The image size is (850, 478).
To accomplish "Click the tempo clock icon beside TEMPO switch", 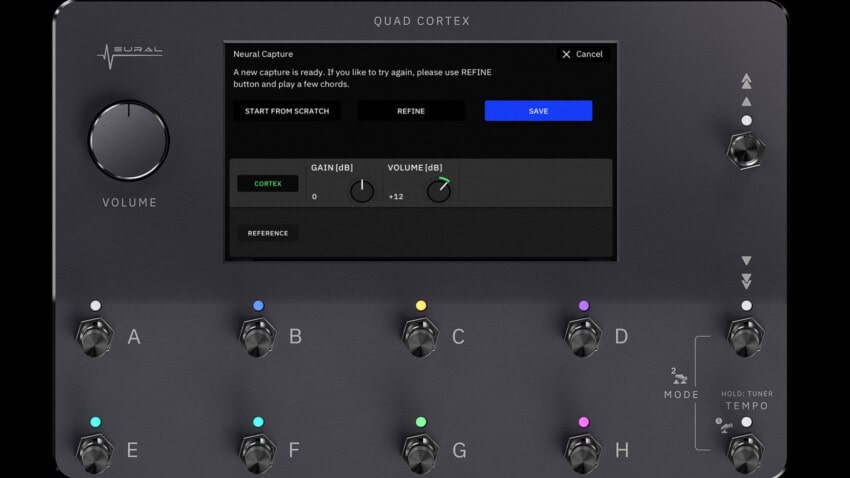I will [723, 425].
